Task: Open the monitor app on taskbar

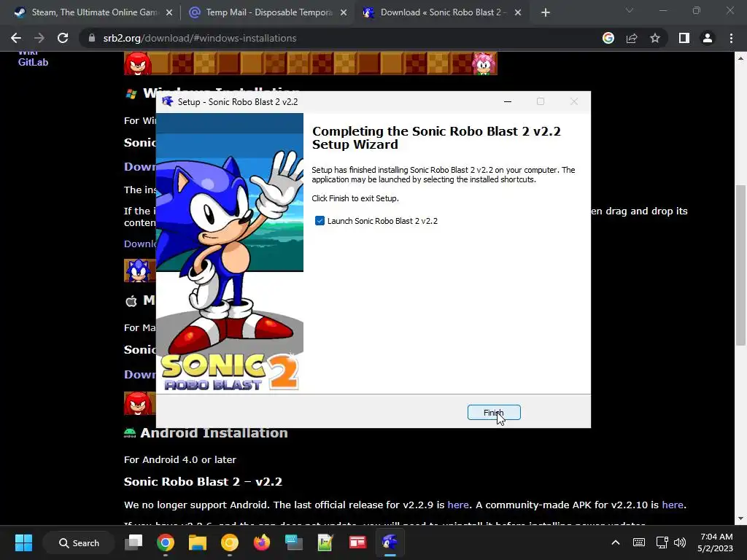Action: coord(293,542)
